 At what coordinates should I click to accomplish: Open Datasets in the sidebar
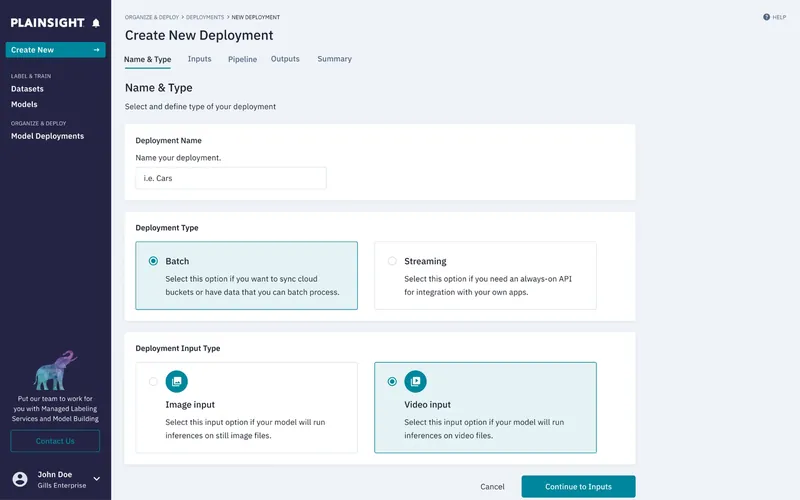click(x=27, y=89)
